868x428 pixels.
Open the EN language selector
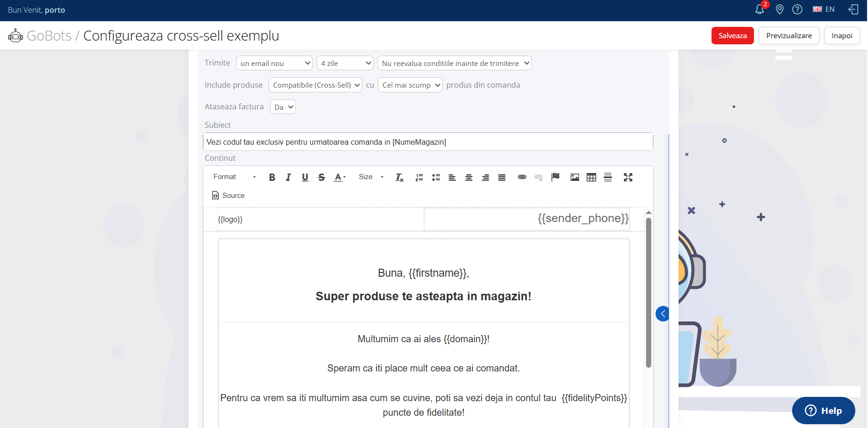click(x=823, y=9)
